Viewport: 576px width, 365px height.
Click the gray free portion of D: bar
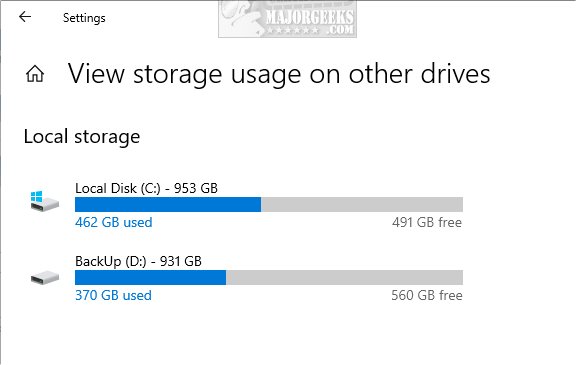point(344,277)
